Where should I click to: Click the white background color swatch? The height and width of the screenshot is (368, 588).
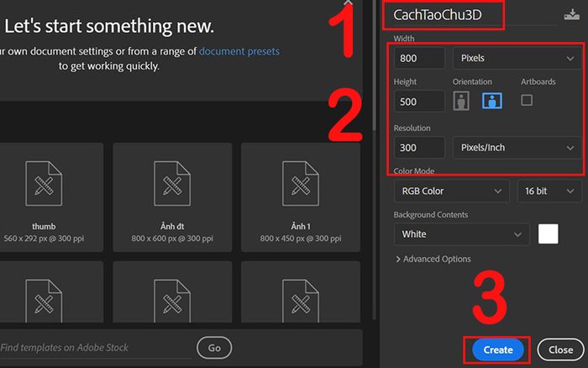(548, 234)
